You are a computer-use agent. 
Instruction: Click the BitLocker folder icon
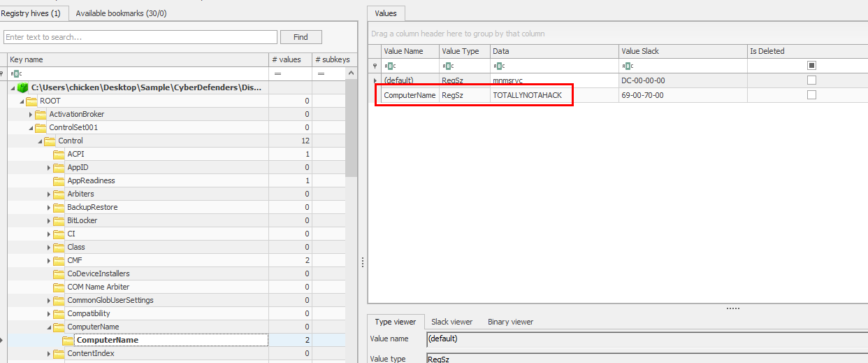click(59, 220)
